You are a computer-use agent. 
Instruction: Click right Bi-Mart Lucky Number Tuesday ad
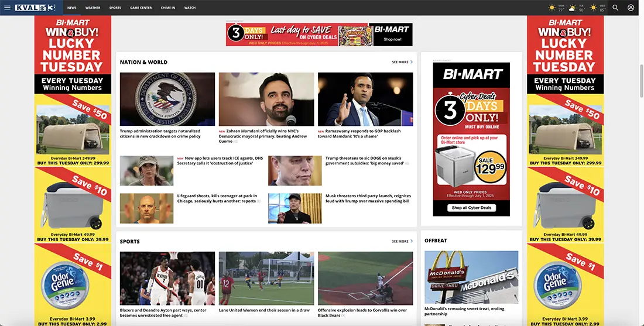(565, 171)
